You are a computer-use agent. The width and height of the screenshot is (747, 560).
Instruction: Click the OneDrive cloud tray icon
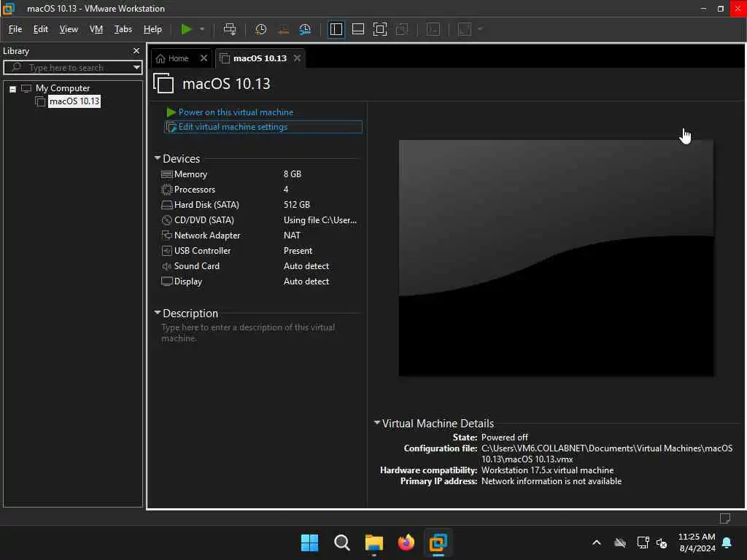pyautogui.click(x=620, y=542)
